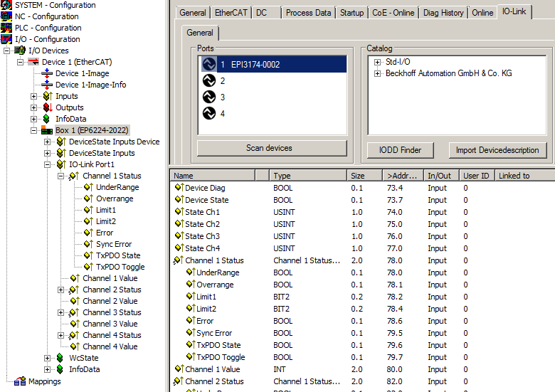Click the Device 1-Image-Info icon
The image size is (555, 392).
coord(47,85)
